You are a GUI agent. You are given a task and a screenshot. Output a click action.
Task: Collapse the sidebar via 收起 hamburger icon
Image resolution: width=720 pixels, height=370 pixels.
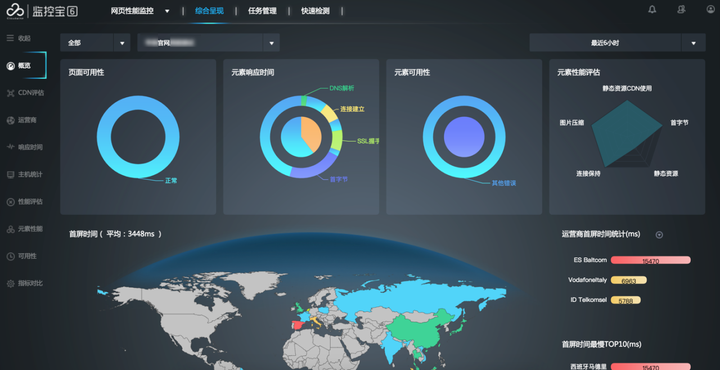(x=10, y=38)
